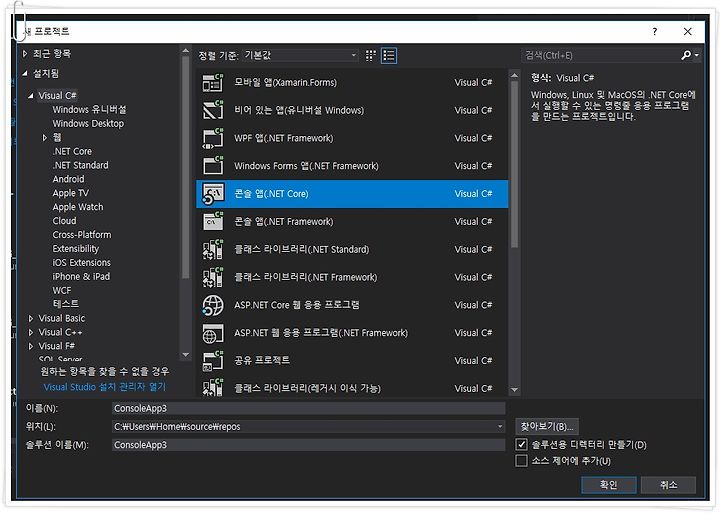Click the Console App (.NET Core) icon
The height and width of the screenshot is (514, 720).
(213, 194)
